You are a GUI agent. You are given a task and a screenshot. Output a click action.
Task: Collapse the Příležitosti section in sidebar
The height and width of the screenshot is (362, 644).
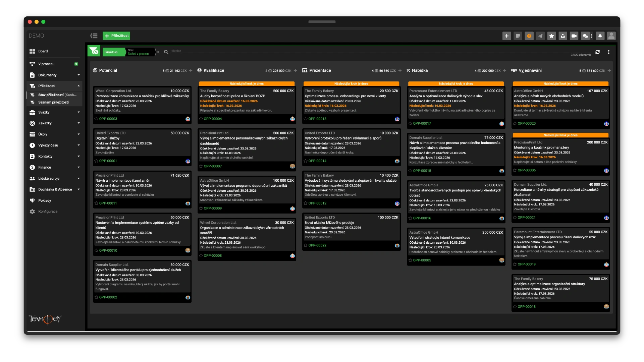pos(79,86)
